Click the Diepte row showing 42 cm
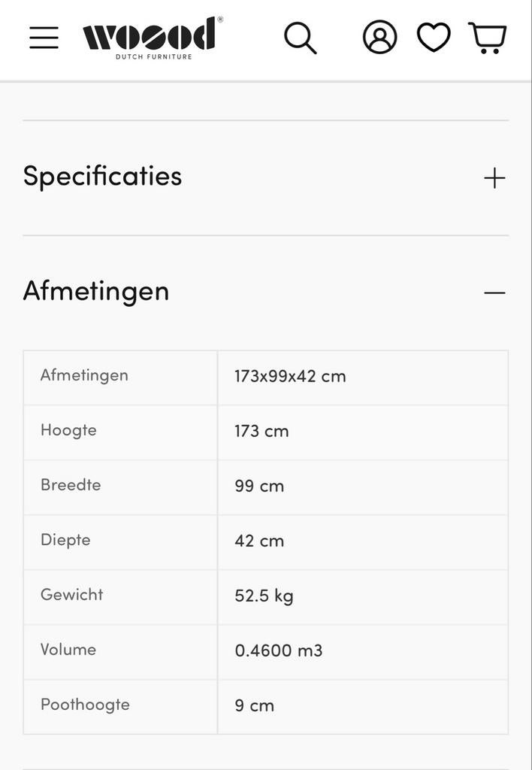 pos(266,541)
